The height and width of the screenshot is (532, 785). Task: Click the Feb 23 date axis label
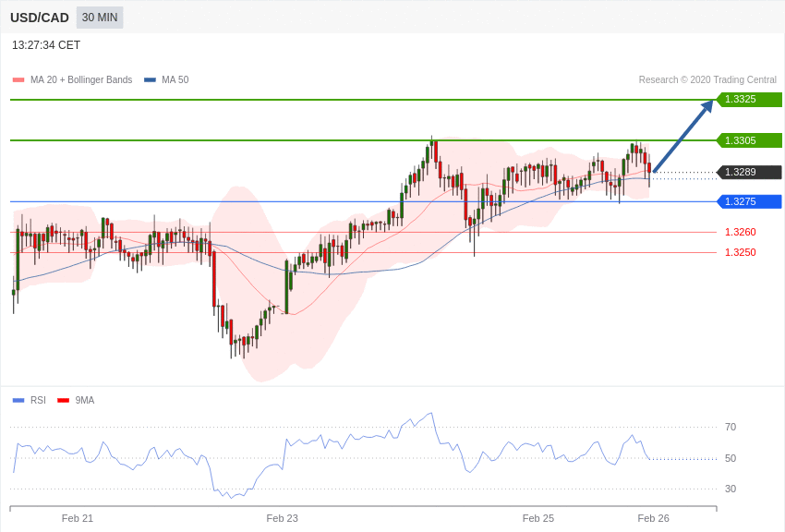tap(283, 518)
